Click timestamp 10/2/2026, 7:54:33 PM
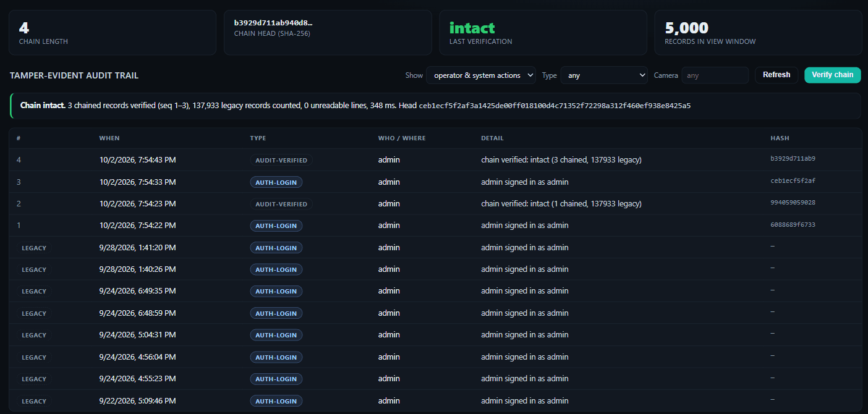The width and height of the screenshot is (868, 414). pos(137,182)
